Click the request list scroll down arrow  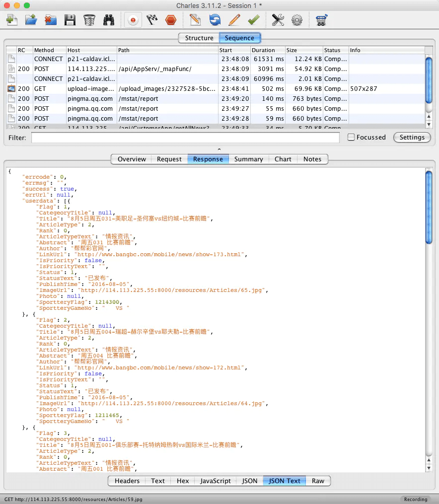coord(429,125)
